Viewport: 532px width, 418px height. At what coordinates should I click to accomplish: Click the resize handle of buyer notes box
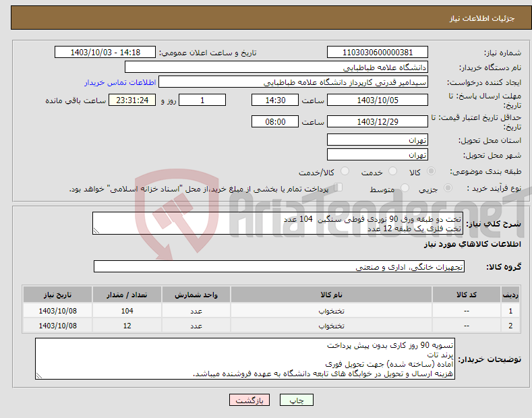tap(39, 376)
